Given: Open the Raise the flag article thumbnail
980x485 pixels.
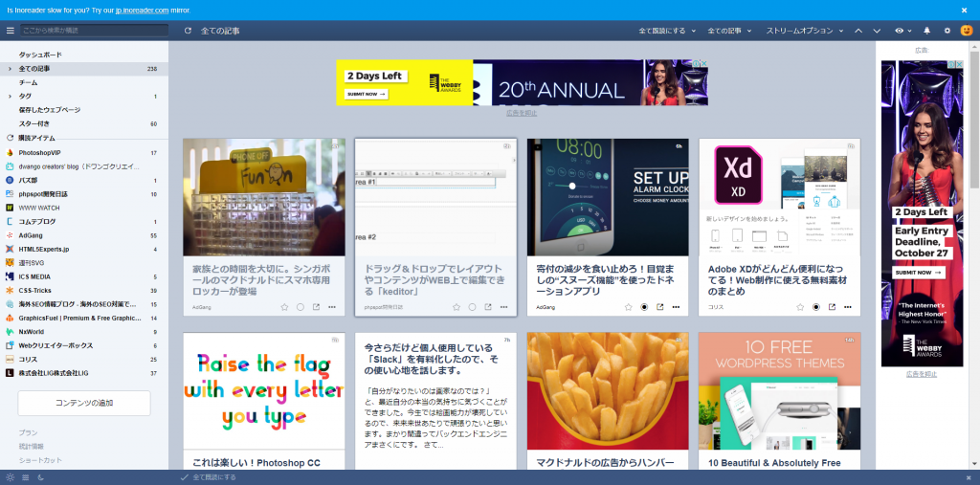Looking at the screenshot, I should (x=264, y=390).
